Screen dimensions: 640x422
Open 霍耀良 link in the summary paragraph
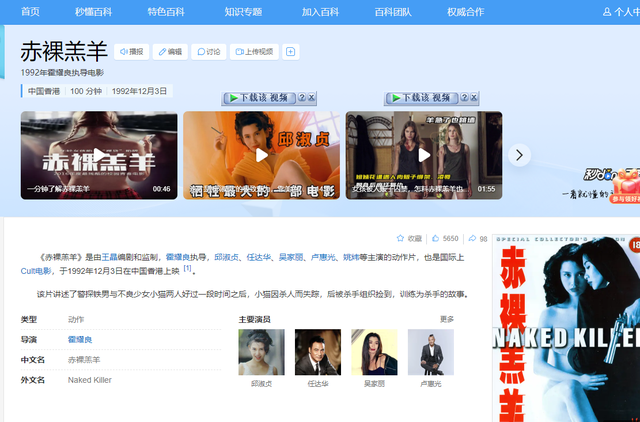(x=178, y=257)
